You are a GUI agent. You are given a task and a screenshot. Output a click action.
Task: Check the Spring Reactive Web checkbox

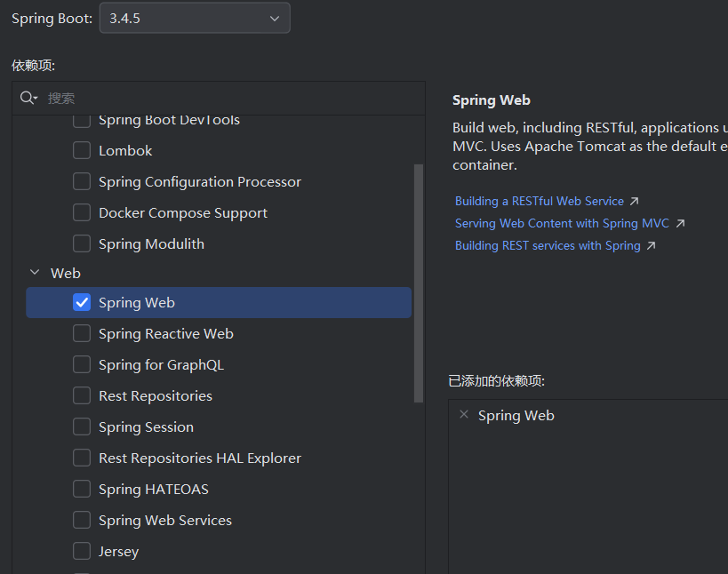coord(82,333)
